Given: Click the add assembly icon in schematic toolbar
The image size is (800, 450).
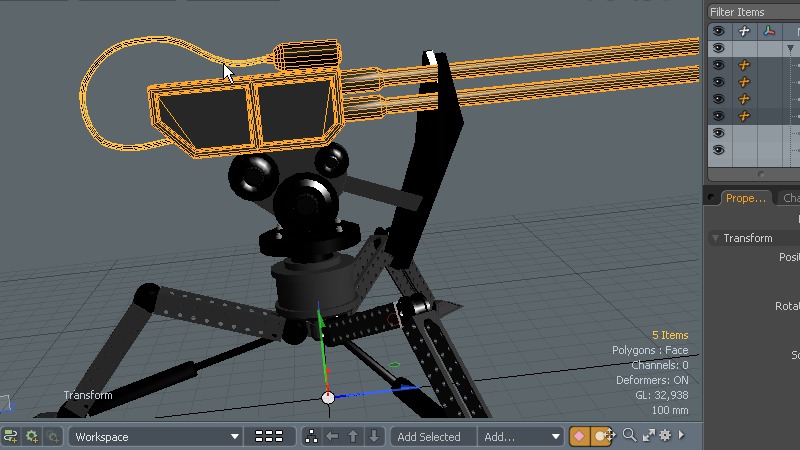Looking at the screenshot, I should 11,436.
